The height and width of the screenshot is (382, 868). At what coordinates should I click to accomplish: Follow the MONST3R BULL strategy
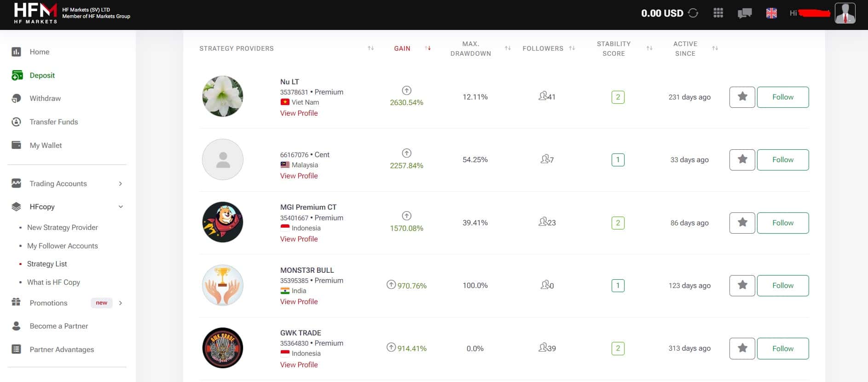coord(783,286)
